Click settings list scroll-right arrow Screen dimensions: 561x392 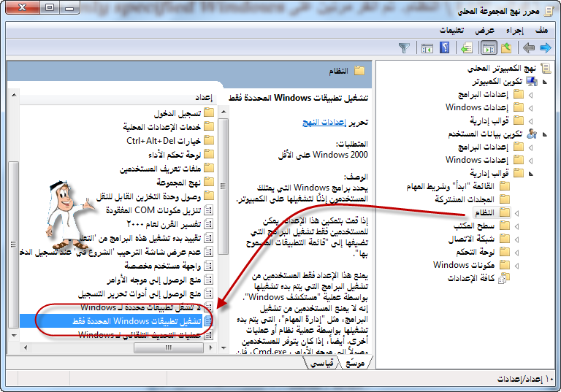click(210, 347)
